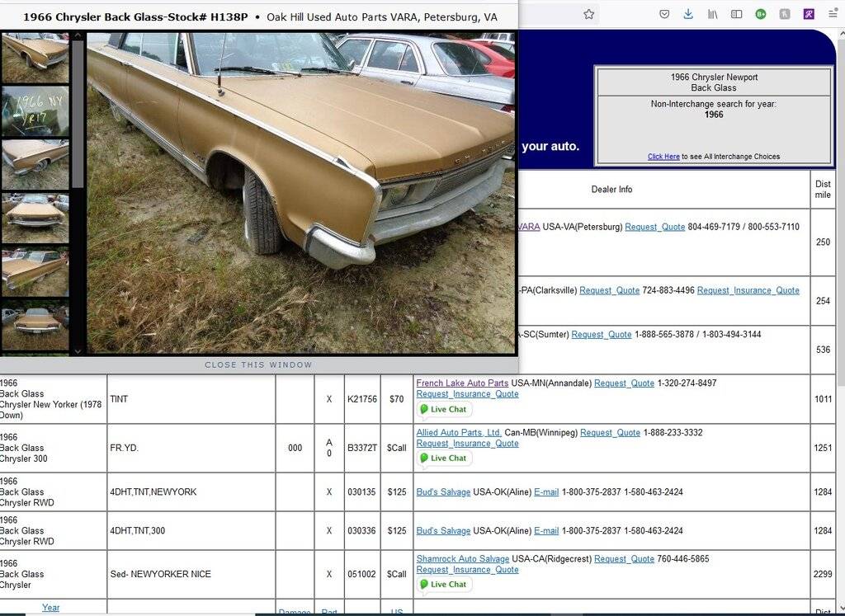Screen dimensions: 845x616
Task: Open the 1966 NY sign thumbnail
Action: 35,111
